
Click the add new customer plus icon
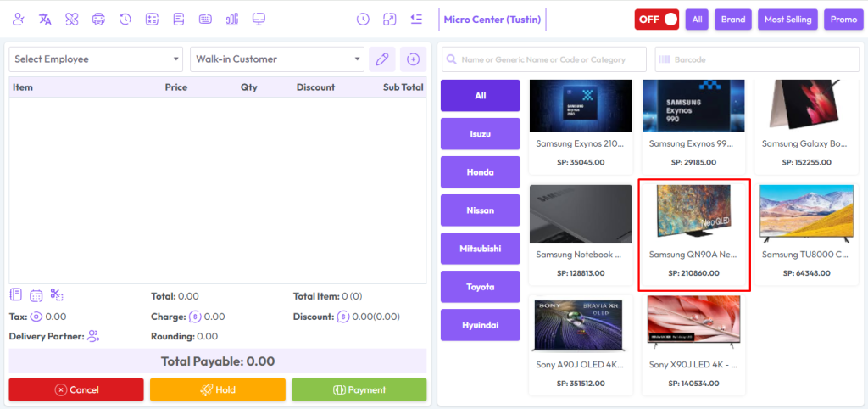coord(413,59)
